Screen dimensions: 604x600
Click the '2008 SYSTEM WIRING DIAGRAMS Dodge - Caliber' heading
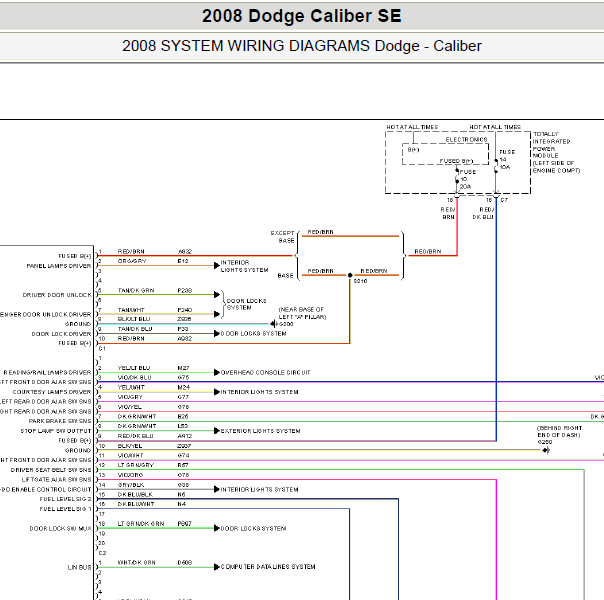click(x=302, y=46)
